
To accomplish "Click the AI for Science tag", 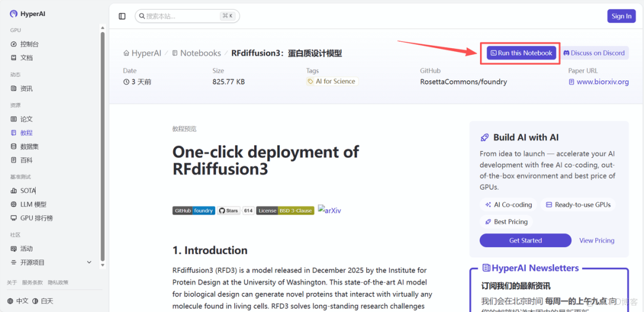I will [332, 81].
